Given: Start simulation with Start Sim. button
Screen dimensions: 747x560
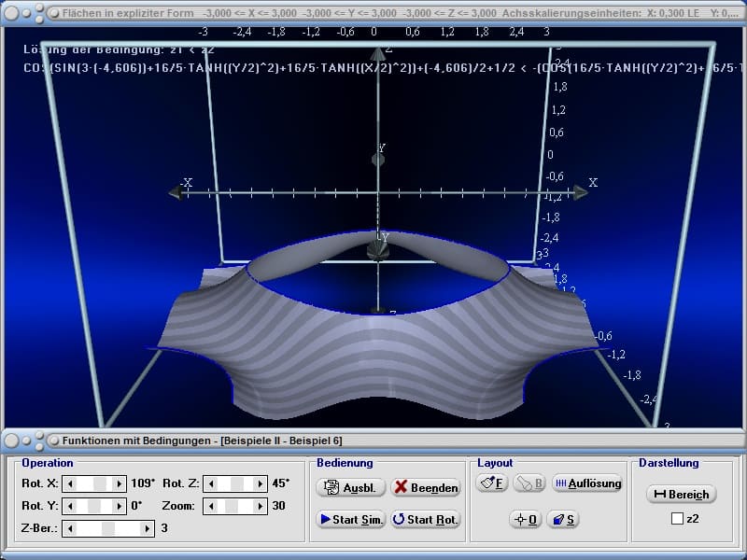Looking at the screenshot, I should coord(351,519).
